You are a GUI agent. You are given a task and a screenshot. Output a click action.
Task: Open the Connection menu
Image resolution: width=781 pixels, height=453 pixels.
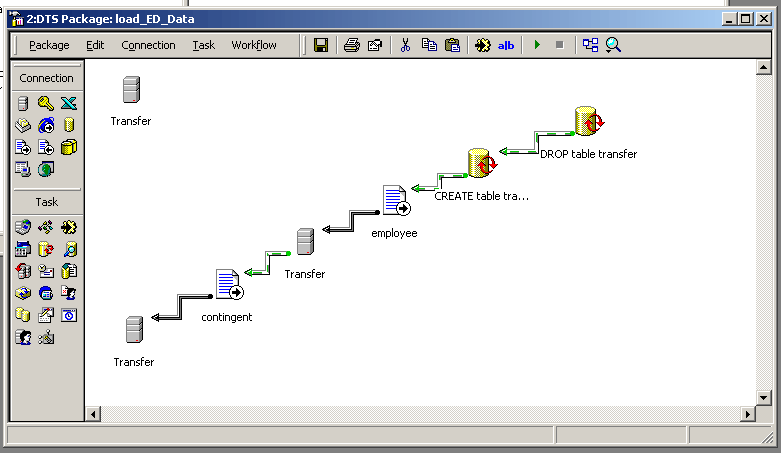148,45
